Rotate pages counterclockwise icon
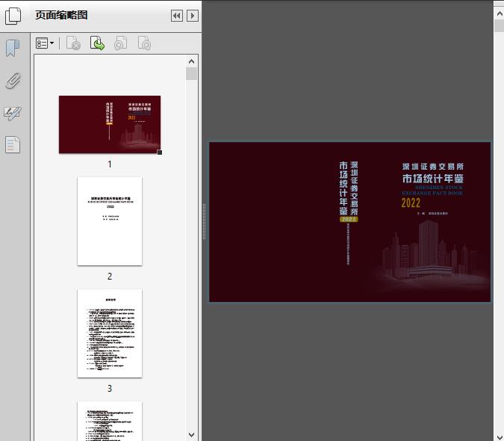The image size is (504, 441). coord(120,43)
